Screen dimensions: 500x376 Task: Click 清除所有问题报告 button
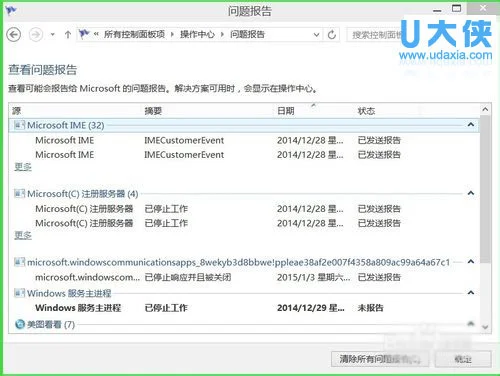[380, 359]
